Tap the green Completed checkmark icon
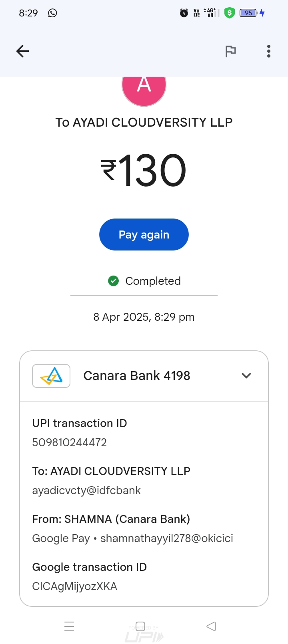This screenshot has width=288, height=644. point(114,281)
